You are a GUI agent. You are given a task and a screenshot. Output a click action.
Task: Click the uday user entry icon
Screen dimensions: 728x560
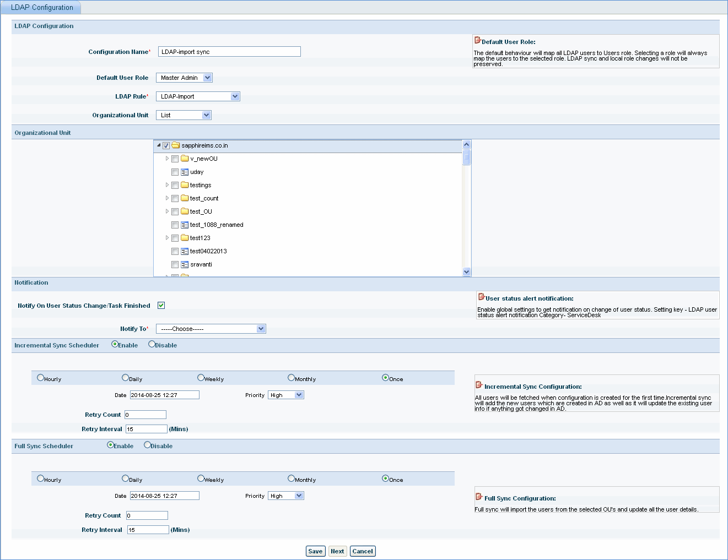[185, 172]
